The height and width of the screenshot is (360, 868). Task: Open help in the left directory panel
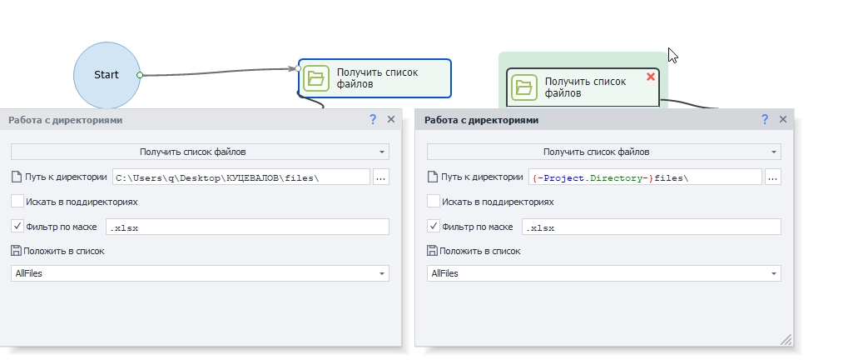(x=373, y=120)
